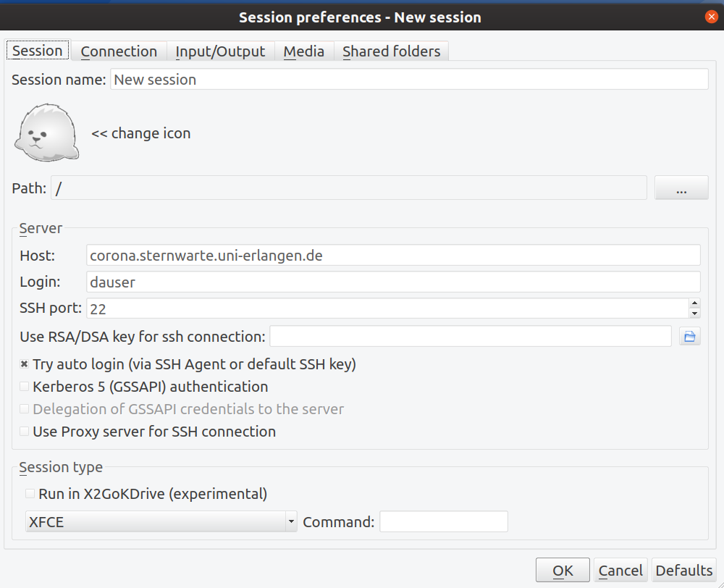724x588 pixels.
Task: Decrease SSH port with down arrow
Action: pyautogui.click(x=694, y=313)
